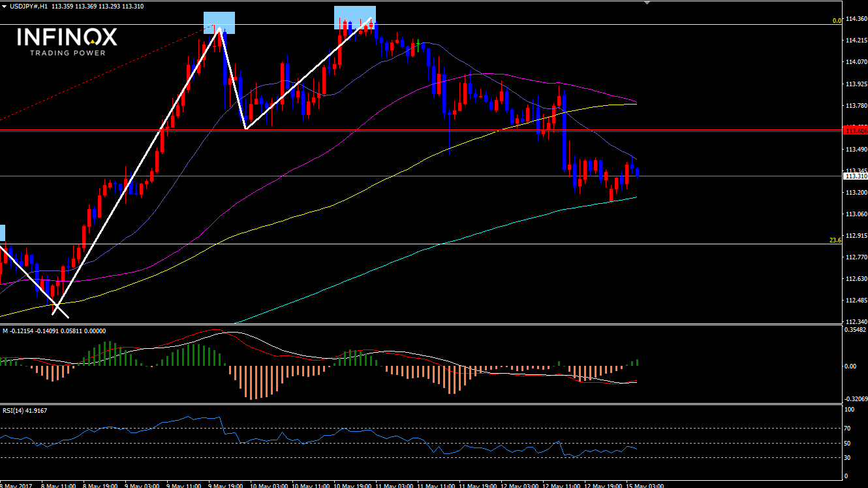Click the RSI(14) 41.9167 indicator label
The height and width of the screenshot is (488, 868).
click(25, 410)
